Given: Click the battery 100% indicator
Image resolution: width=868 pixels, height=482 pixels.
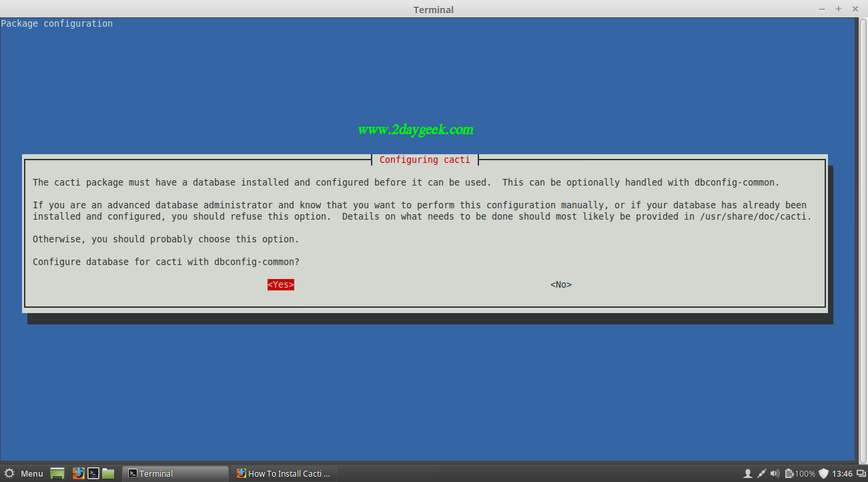Looking at the screenshot, I should coord(800,473).
